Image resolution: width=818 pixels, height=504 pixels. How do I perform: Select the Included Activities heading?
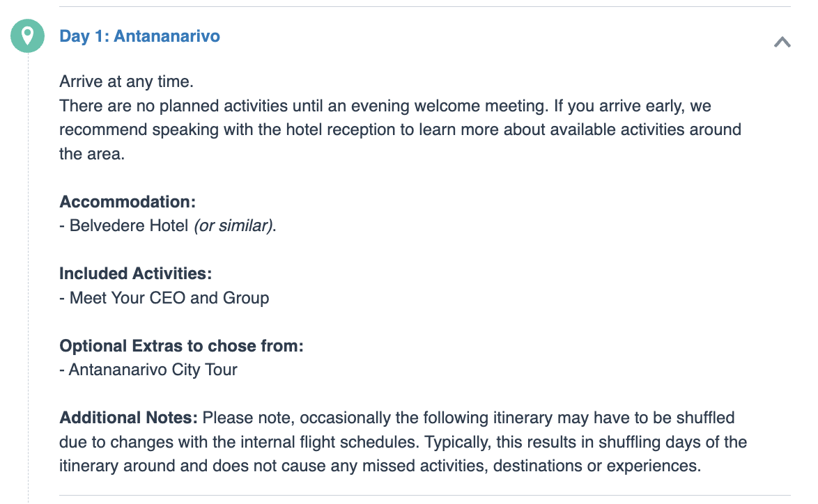[136, 274]
